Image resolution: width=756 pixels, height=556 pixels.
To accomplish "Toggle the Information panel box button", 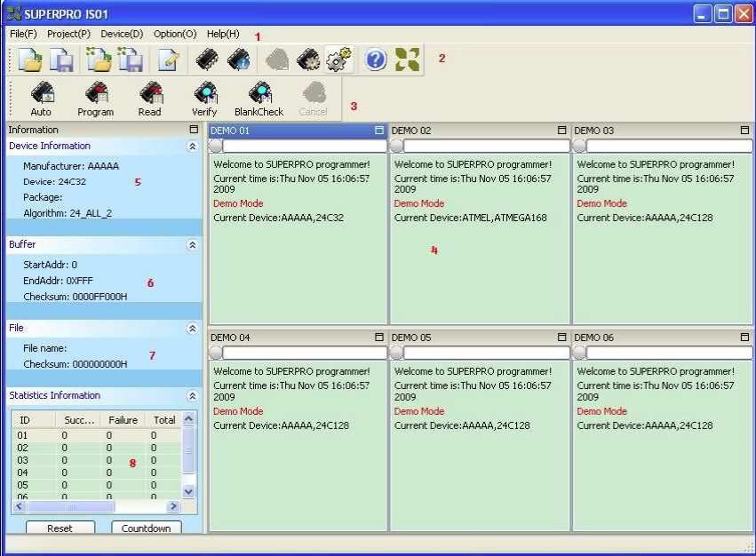I will tap(195, 130).
